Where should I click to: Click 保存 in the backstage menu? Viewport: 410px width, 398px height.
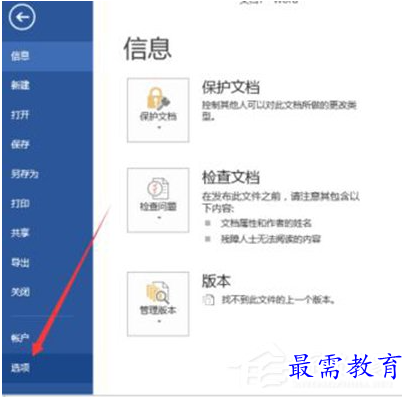point(47,144)
